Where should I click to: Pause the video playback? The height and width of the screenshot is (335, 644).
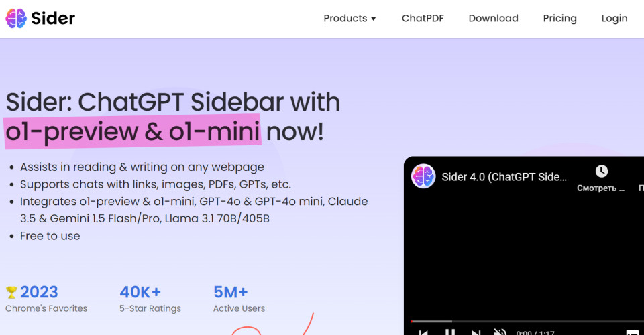point(450,332)
